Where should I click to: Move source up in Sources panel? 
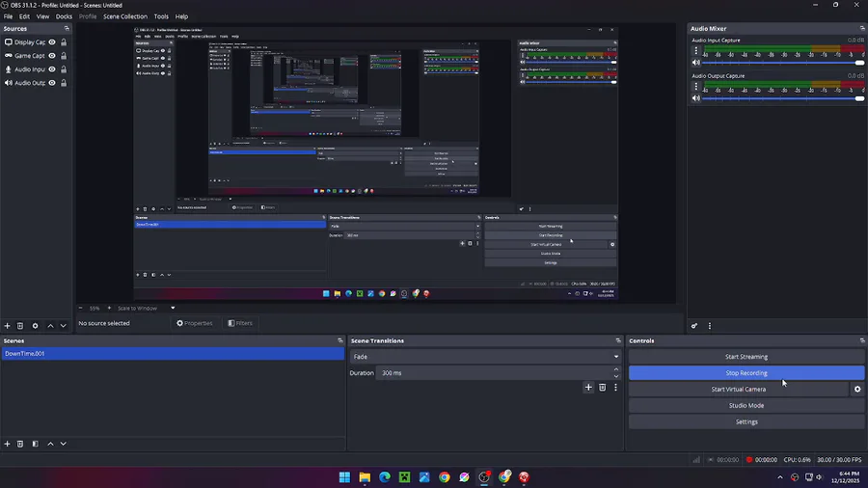click(50, 326)
